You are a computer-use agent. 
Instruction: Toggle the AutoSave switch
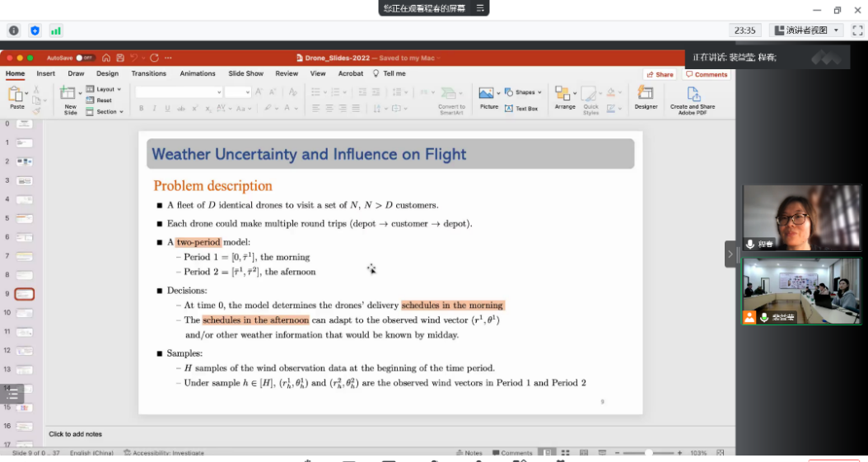coord(85,58)
